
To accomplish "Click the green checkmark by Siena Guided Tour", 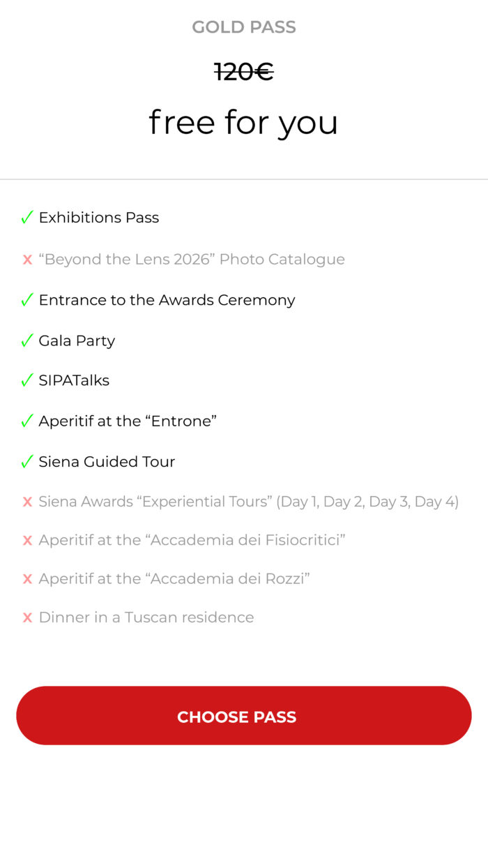I will pyautogui.click(x=27, y=462).
